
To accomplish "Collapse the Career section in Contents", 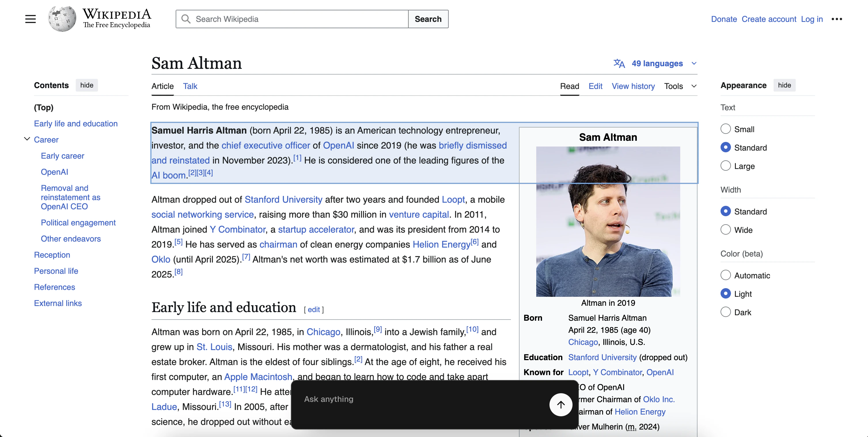I will (x=27, y=139).
